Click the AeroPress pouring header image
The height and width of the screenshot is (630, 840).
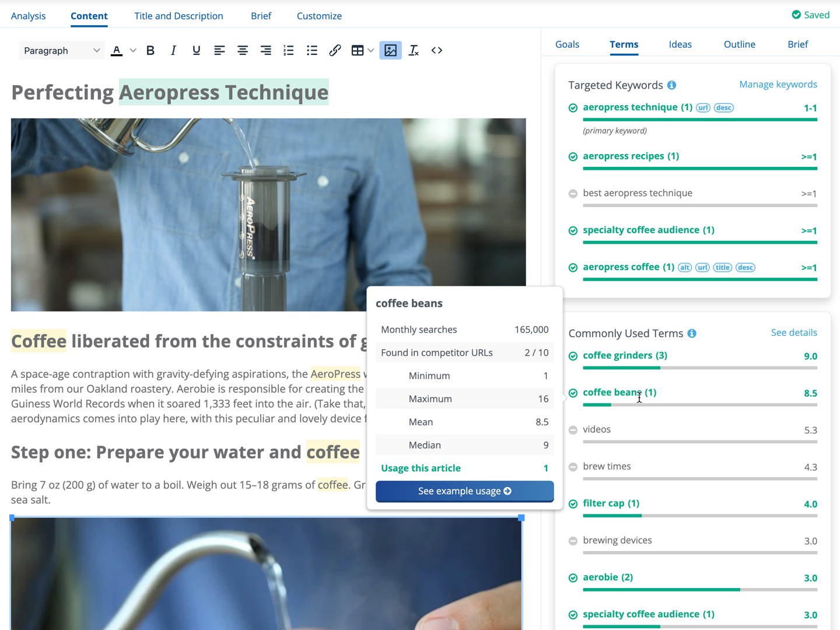(x=268, y=215)
